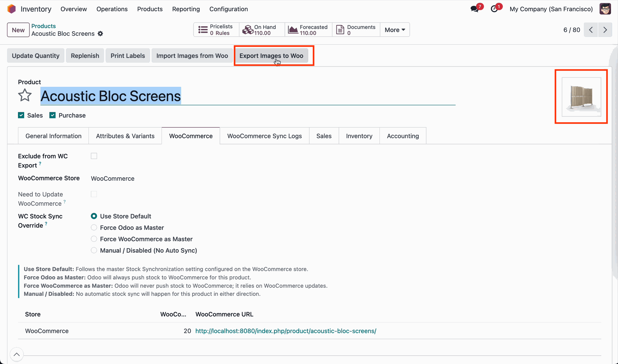The width and height of the screenshot is (618, 364).
Task: Open WooCommerce Sync Logs tab
Action: coord(265,136)
